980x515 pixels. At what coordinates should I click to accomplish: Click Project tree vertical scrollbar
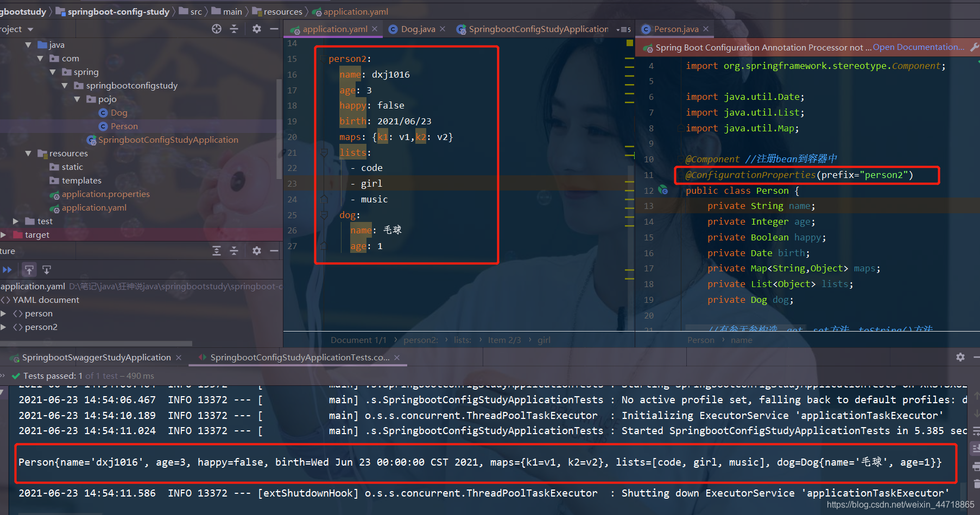(279, 129)
